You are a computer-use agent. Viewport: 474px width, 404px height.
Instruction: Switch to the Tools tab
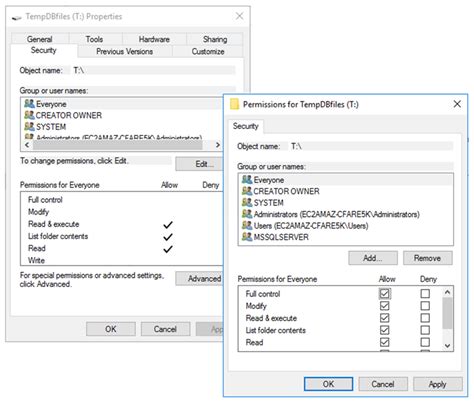pos(94,39)
